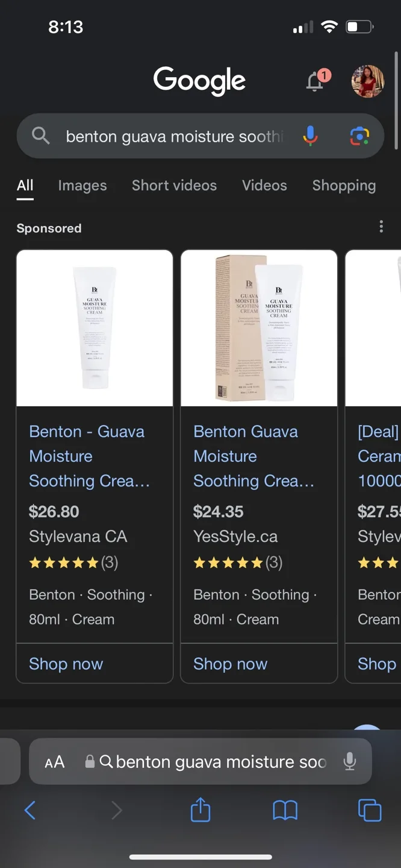The image size is (401, 868).
Task: Open the Sponsored section three-dot menu
Action: [381, 226]
